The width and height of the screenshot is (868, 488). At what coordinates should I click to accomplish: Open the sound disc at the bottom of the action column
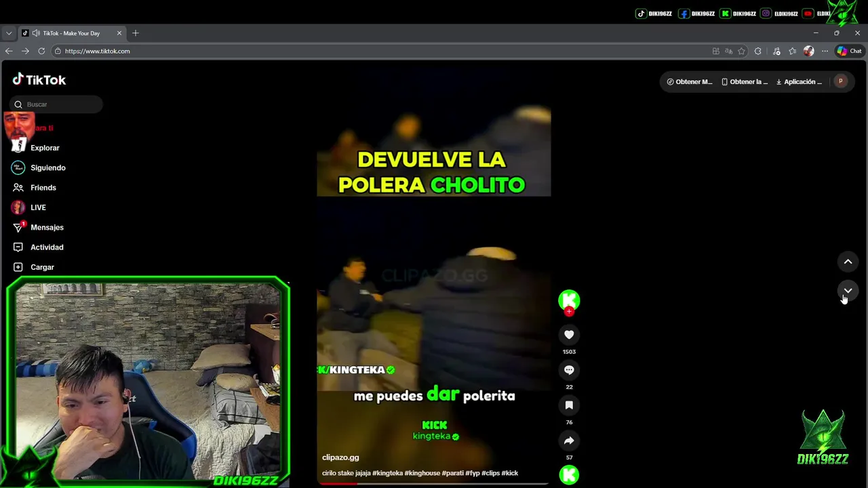coord(569,475)
